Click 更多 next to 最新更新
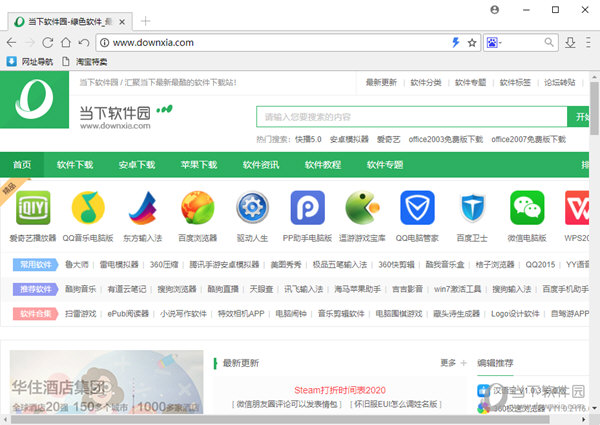Viewport: 600px width, 425px height. point(448,363)
